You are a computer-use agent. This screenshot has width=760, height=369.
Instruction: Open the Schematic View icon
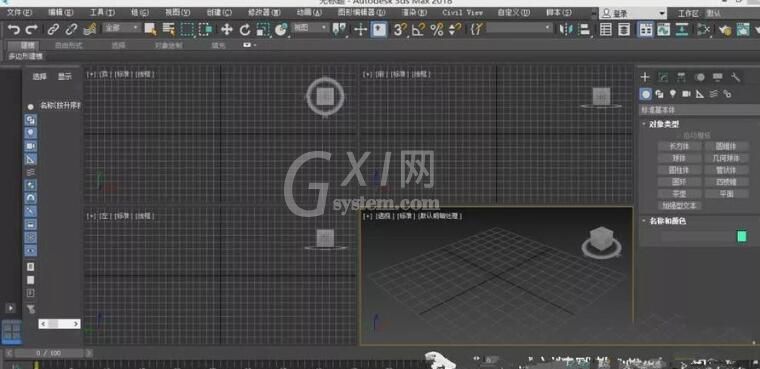coord(682,30)
